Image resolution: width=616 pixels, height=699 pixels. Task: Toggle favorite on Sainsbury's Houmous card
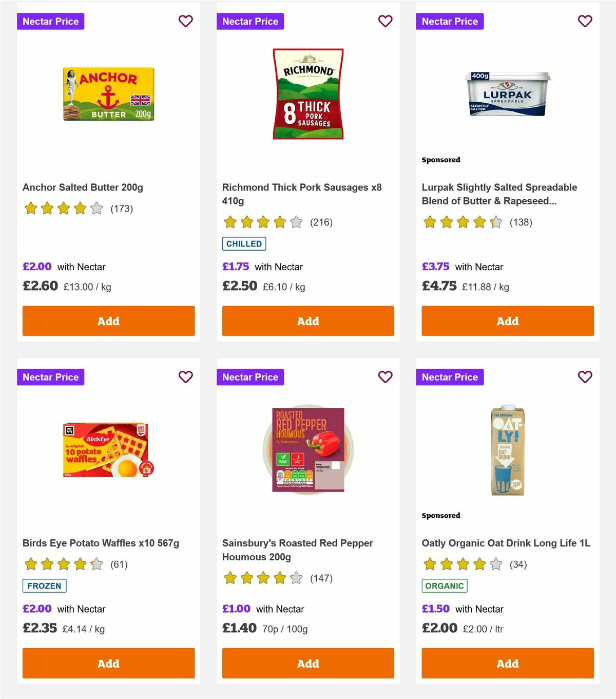385,376
